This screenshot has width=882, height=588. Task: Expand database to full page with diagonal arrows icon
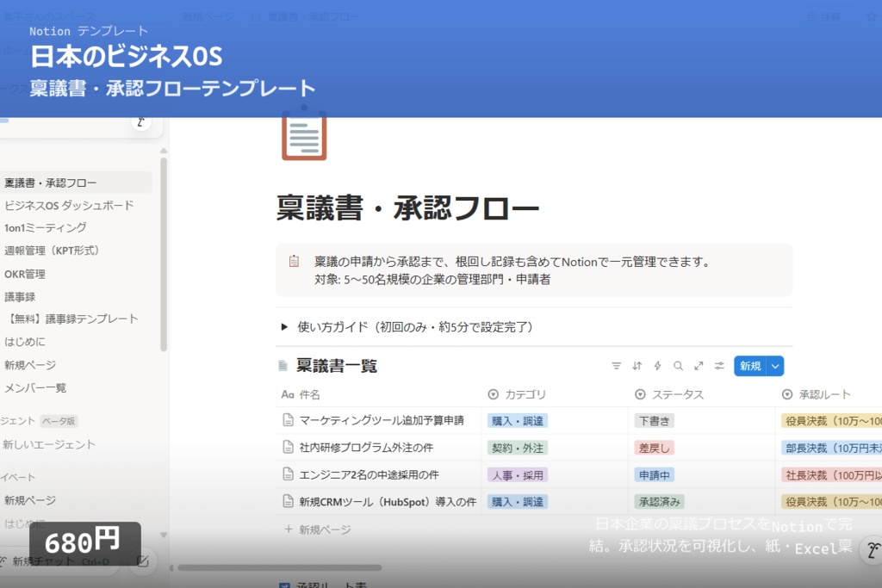699,366
